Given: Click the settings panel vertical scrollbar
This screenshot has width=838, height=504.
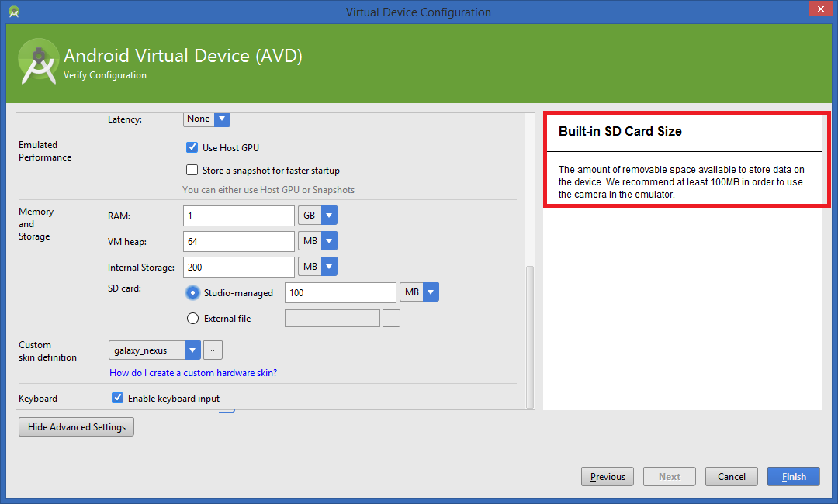Looking at the screenshot, I should pyautogui.click(x=530, y=337).
